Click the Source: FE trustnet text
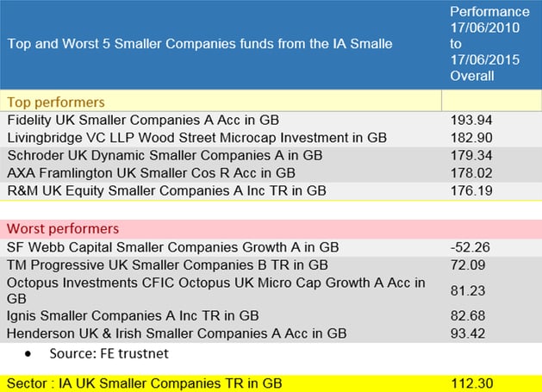 [109, 353]
